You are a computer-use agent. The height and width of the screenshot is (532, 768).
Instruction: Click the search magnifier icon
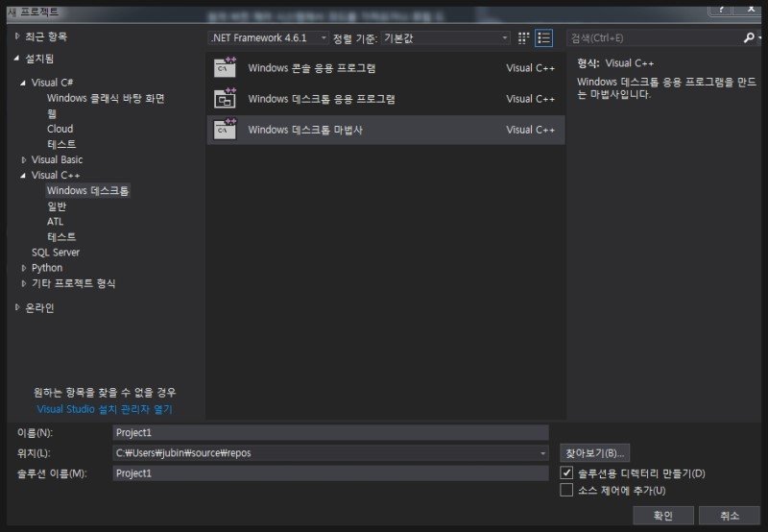coord(749,37)
